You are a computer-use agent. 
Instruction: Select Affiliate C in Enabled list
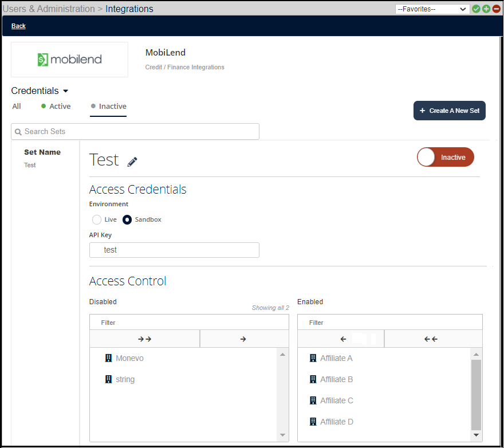tap(337, 400)
